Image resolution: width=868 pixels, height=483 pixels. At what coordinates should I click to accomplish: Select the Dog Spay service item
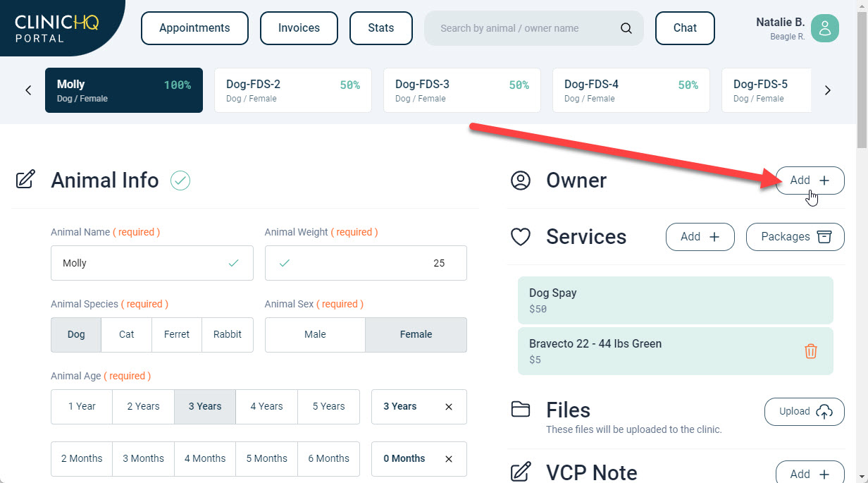click(x=675, y=300)
